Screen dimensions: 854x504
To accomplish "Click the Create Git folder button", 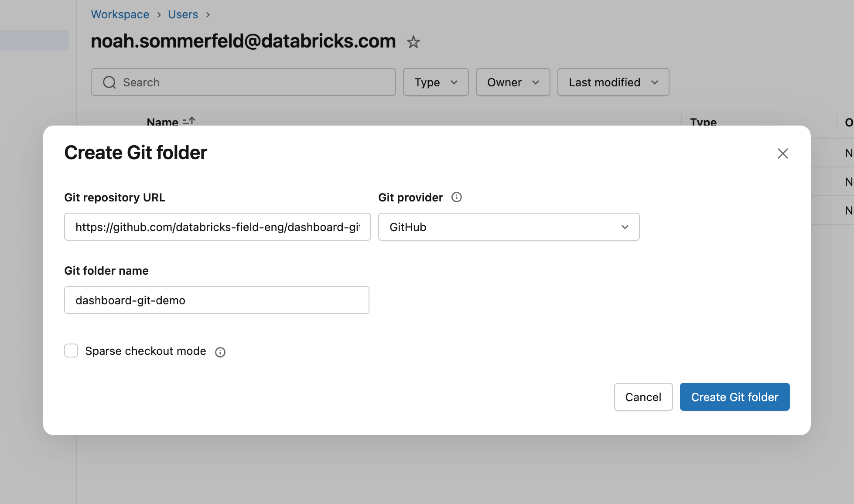I will pos(734,397).
